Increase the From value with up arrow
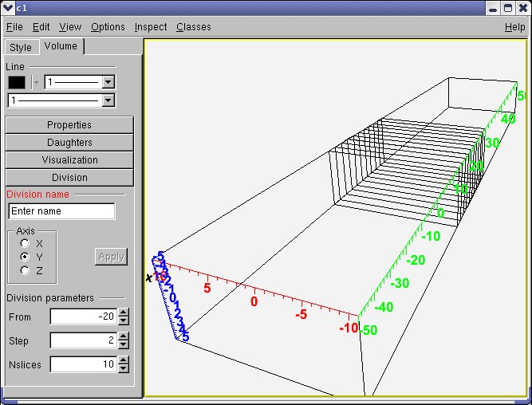This screenshot has height=405, width=532. 123,313
